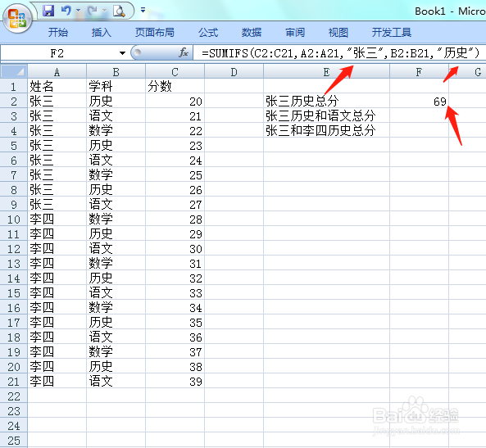Viewport: 486px width, 448px height.
Task: Click 李四 in row 21
Action: pos(57,382)
